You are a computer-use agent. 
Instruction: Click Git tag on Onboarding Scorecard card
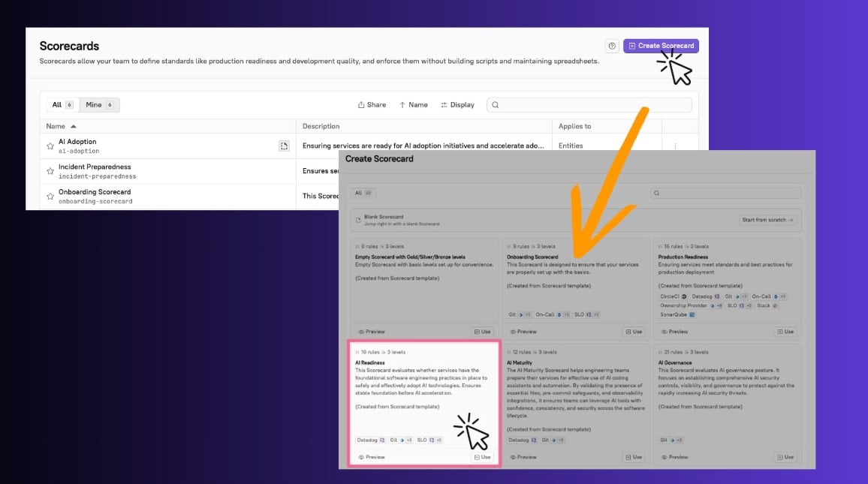click(520, 314)
